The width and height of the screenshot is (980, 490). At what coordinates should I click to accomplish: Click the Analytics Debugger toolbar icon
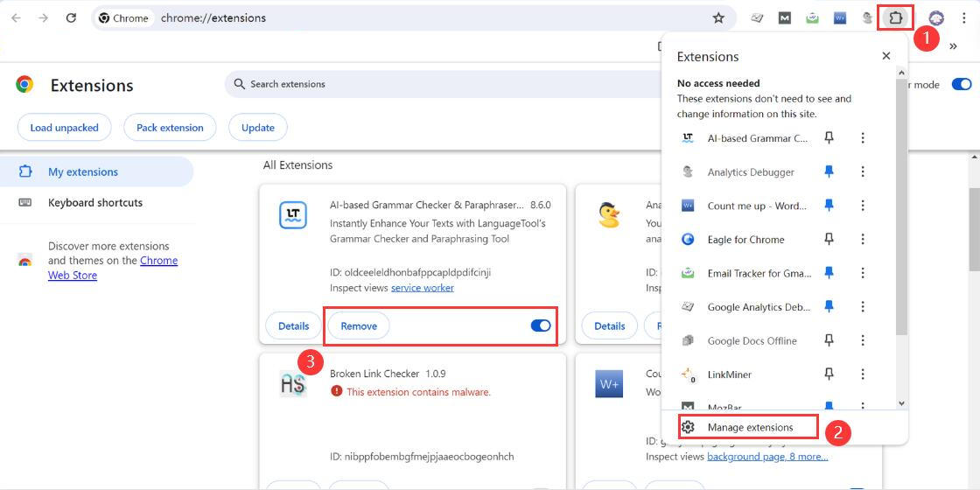coord(867,18)
